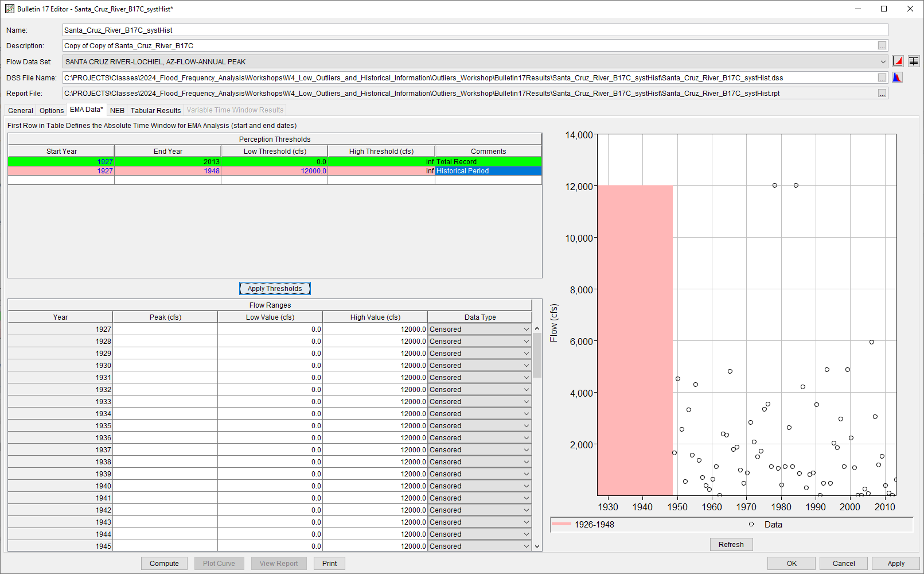The image size is (924, 574).
Task: Click End Year cell showing 1948
Action: (167, 171)
